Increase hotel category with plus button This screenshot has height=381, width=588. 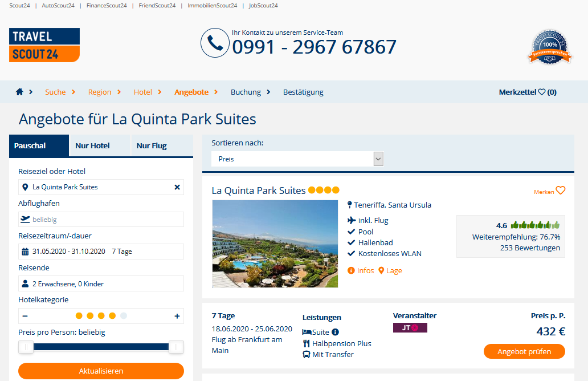(177, 316)
